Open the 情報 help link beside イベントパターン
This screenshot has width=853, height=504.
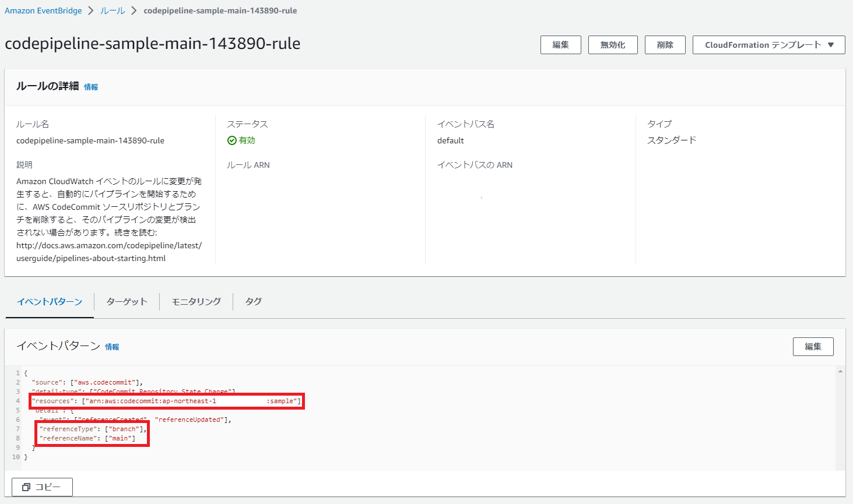click(111, 347)
